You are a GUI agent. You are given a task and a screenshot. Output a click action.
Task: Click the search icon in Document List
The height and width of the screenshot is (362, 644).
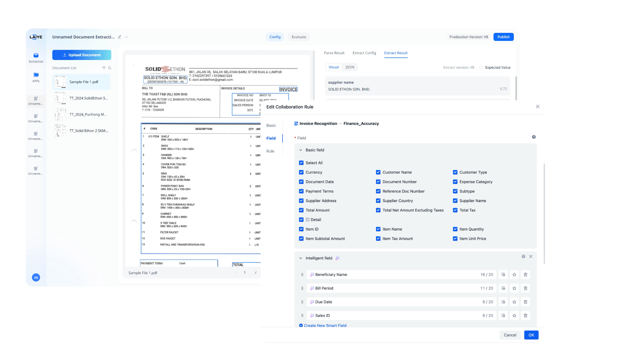point(109,68)
